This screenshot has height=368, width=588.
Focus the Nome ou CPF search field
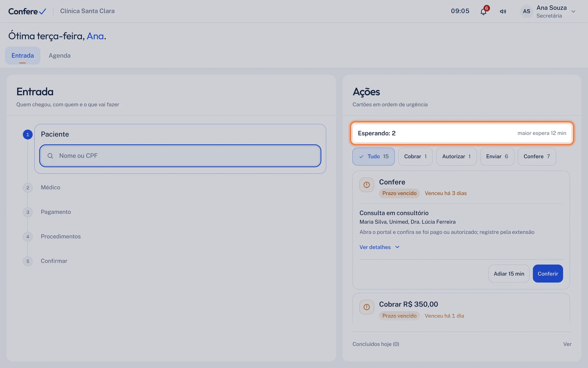[180, 156]
